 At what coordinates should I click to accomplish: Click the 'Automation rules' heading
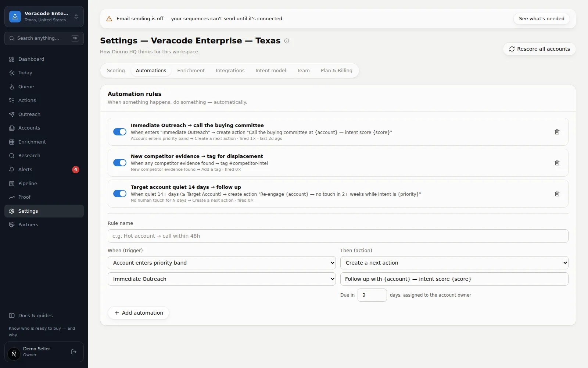point(135,94)
